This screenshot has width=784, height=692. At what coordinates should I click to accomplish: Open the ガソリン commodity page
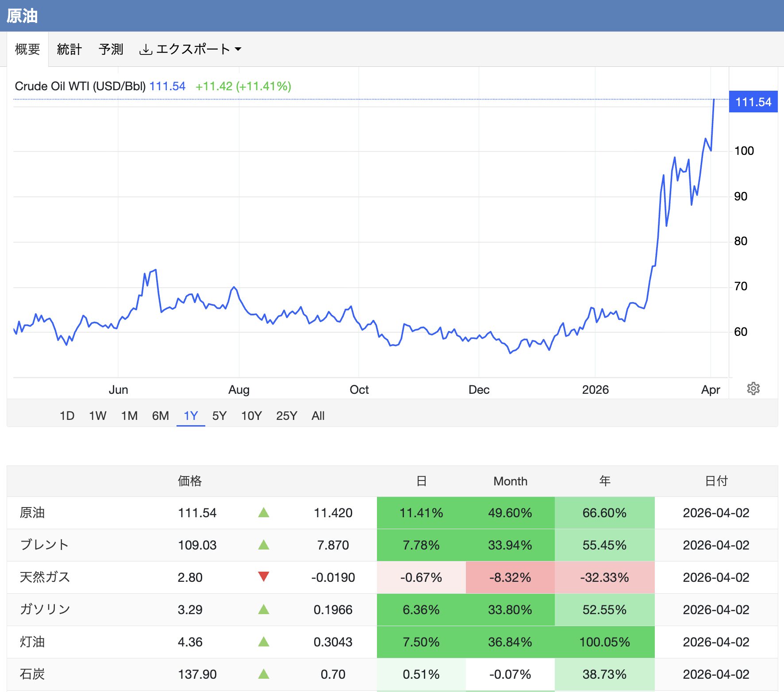tap(46, 610)
